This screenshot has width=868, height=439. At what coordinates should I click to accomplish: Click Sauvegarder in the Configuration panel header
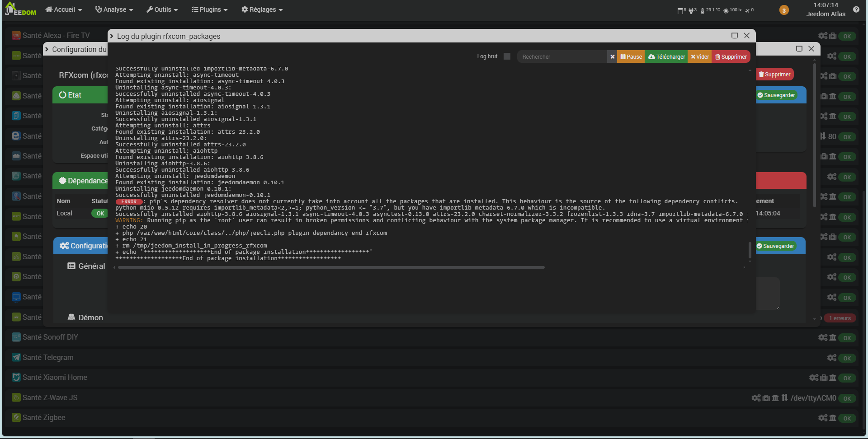776,246
